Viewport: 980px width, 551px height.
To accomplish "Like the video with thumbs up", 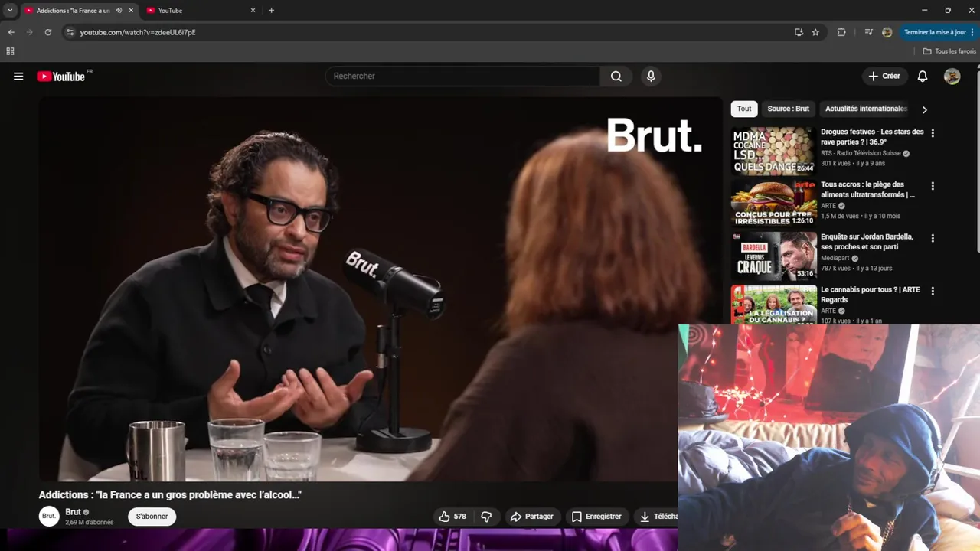I will pos(452,517).
